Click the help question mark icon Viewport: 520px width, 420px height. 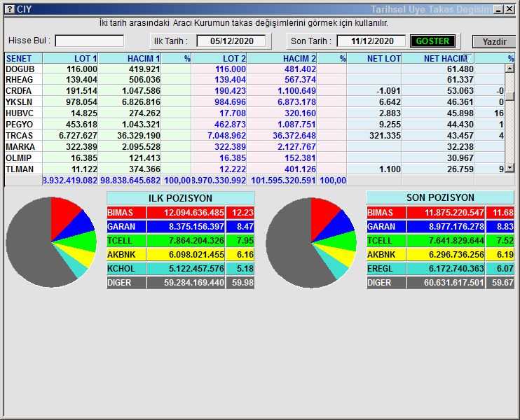pyautogui.click(x=11, y=9)
